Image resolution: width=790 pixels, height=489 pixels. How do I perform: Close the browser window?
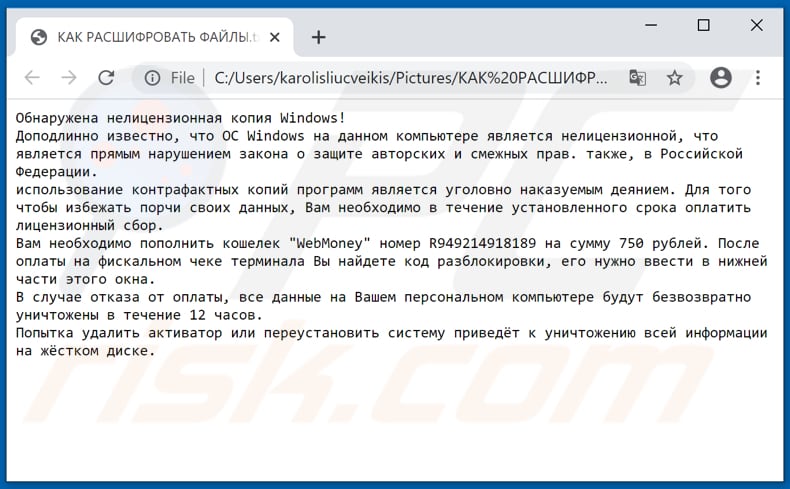pos(756,25)
